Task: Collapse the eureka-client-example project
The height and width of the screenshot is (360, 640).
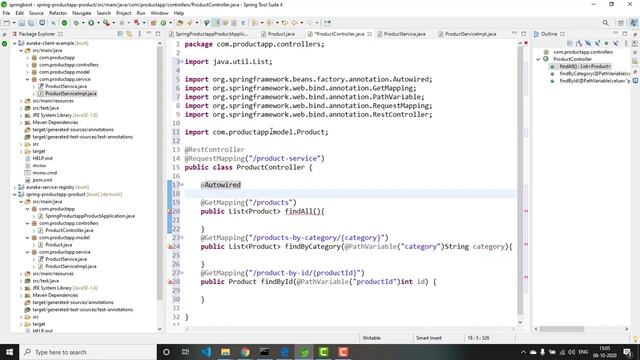Action: (x=15, y=43)
